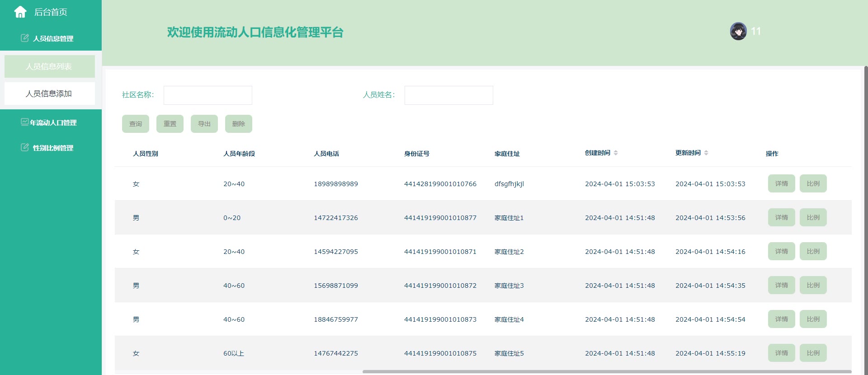The width and height of the screenshot is (868, 375).
Task: Click the edit icon next to 性别比例管理
Action: point(25,147)
